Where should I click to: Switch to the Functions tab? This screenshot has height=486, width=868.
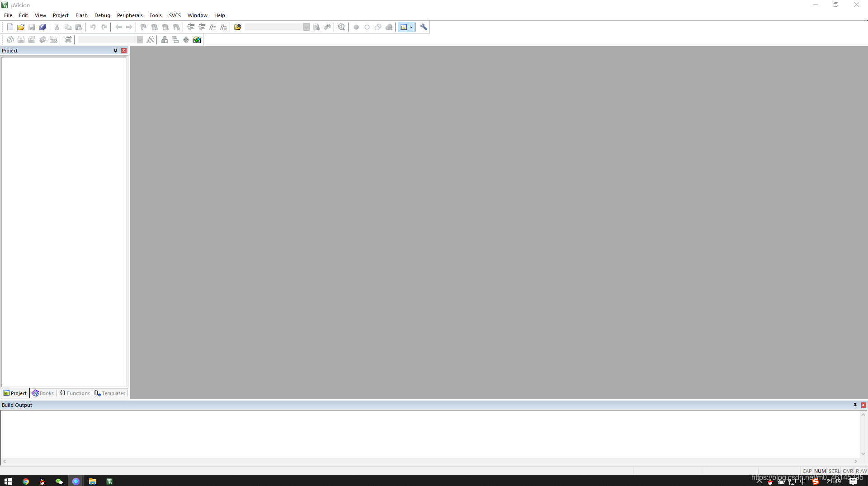75,393
